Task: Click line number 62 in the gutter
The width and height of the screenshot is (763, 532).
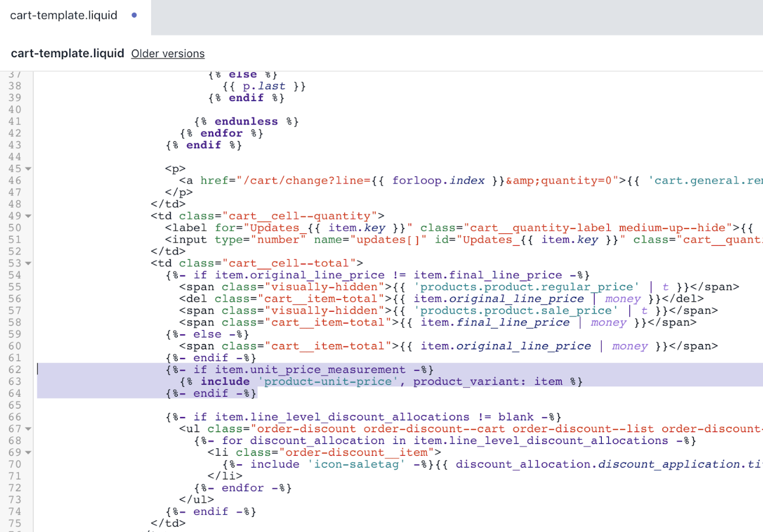Action: (15, 370)
